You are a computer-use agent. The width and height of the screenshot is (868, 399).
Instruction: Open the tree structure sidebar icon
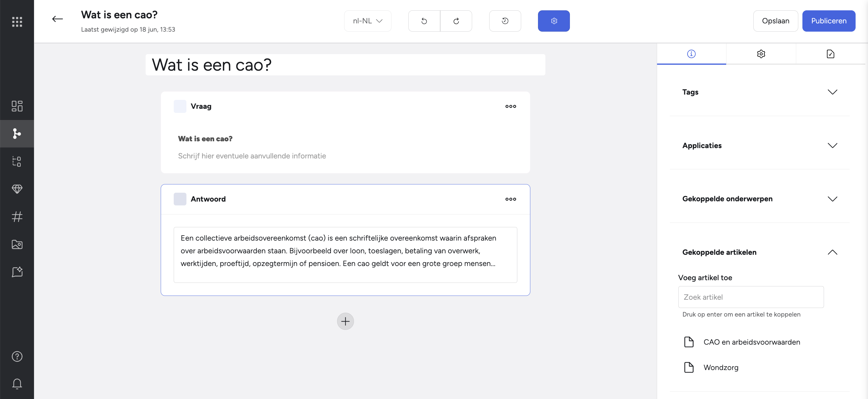tap(17, 161)
